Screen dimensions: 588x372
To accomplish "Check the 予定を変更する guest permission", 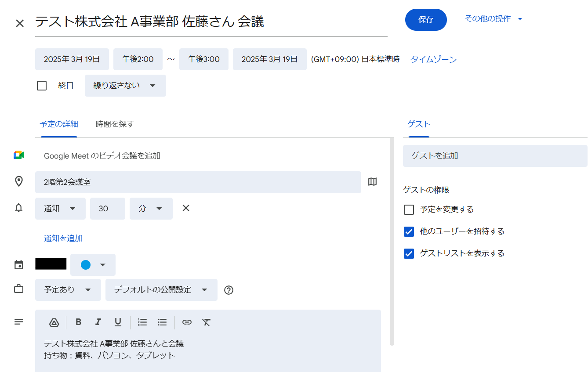I will [x=409, y=209].
